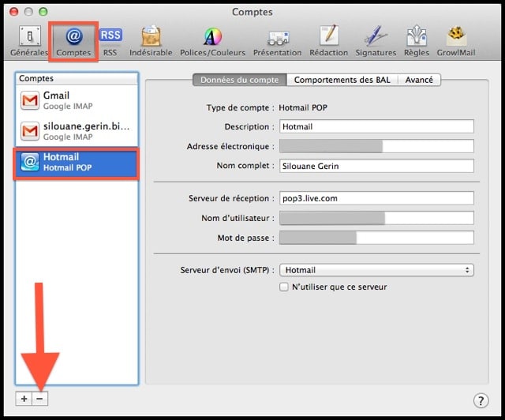Switch to Données du compte tab
Image resolution: width=505 pixels, height=420 pixels.
(240, 80)
